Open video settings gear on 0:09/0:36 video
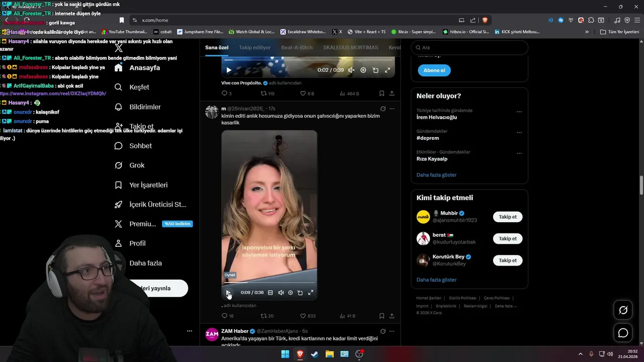 pos(290,293)
